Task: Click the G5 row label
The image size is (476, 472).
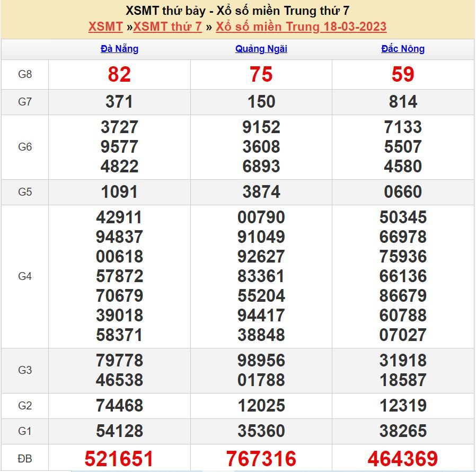Action: click(25, 192)
